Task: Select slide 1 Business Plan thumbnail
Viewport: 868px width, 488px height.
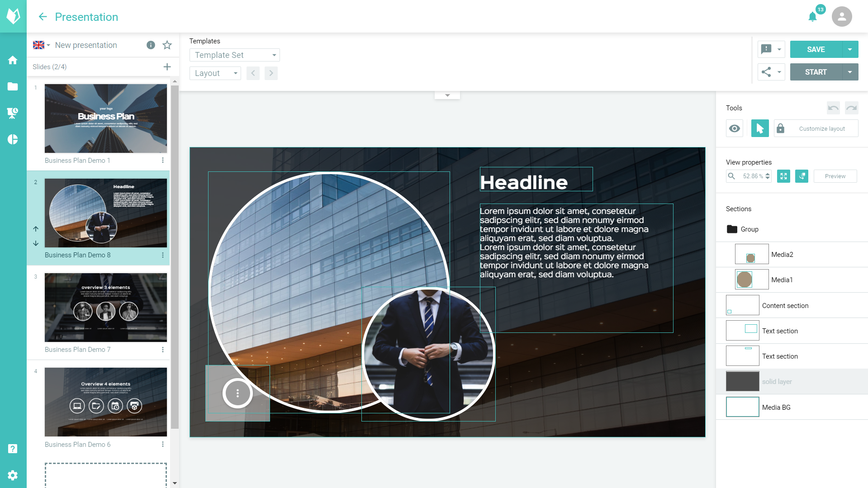Action: pos(106,118)
